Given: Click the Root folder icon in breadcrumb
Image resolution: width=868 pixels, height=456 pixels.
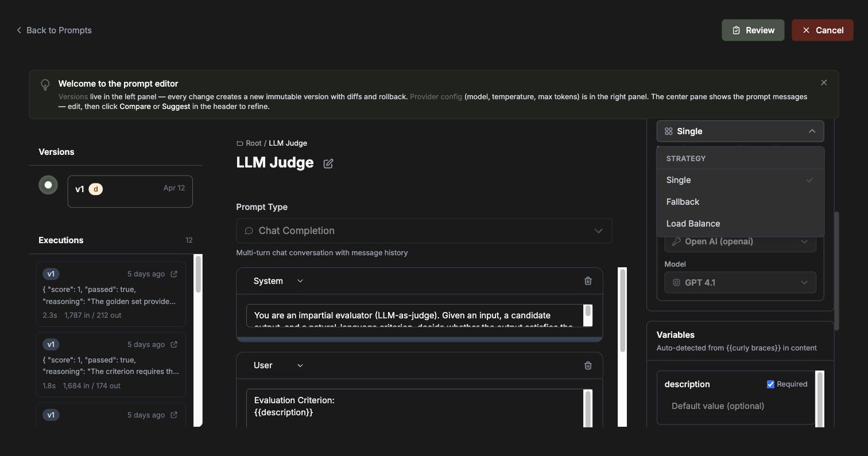Looking at the screenshot, I should (240, 143).
